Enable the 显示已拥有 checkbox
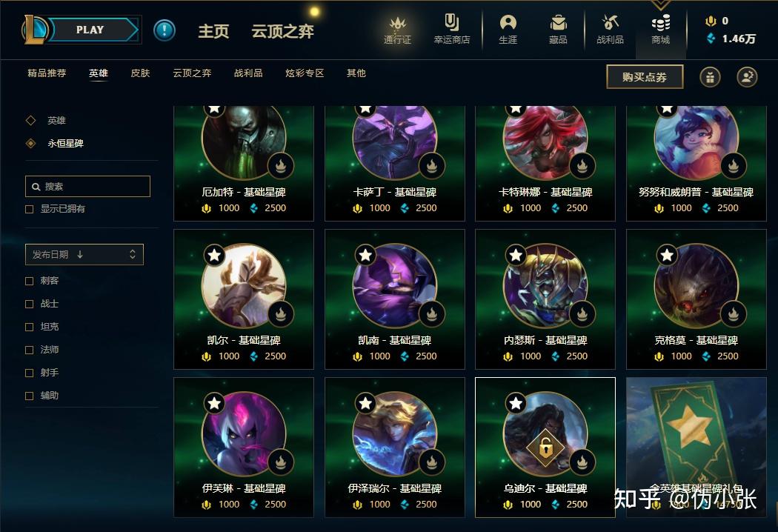The height and width of the screenshot is (532, 778). pyautogui.click(x=30, y=209)
